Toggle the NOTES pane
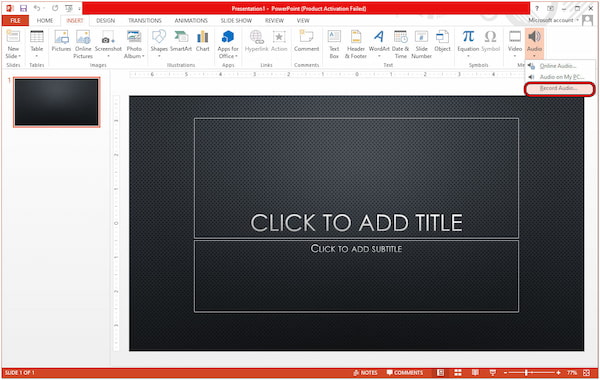This screenshot has width=600, height=380. [x=365, y=373]
